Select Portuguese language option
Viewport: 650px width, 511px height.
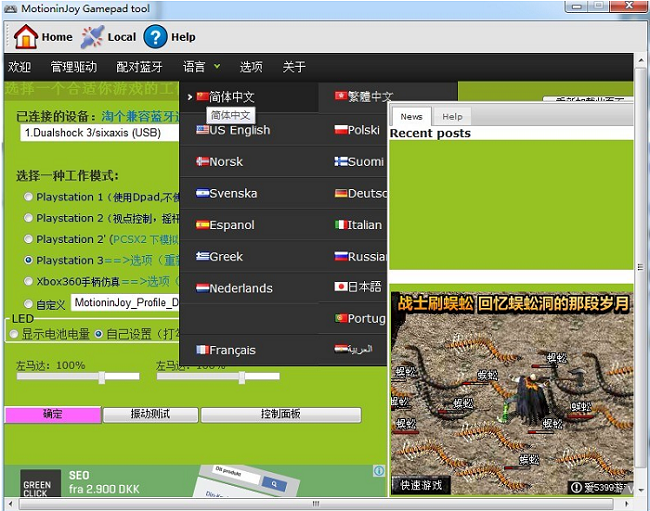360,318
